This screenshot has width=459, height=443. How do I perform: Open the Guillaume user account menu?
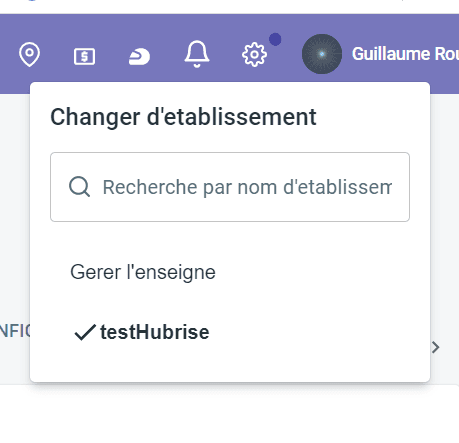[x=405, y=54]
